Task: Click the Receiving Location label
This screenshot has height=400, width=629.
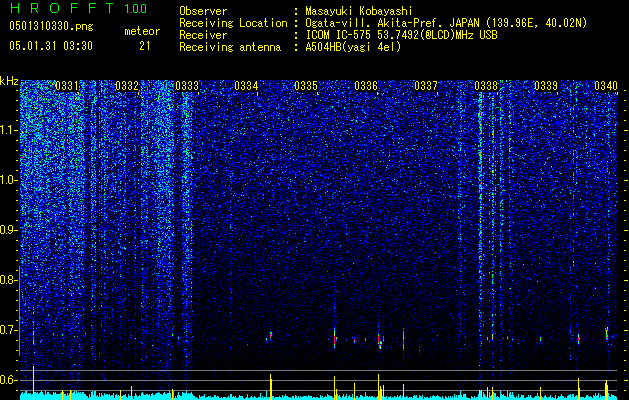Action: (x=233, y=23)
